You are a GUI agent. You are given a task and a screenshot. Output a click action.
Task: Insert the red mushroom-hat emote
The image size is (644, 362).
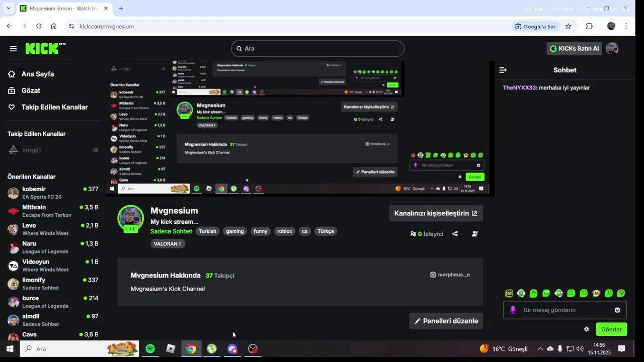click(x=596, y=293)
